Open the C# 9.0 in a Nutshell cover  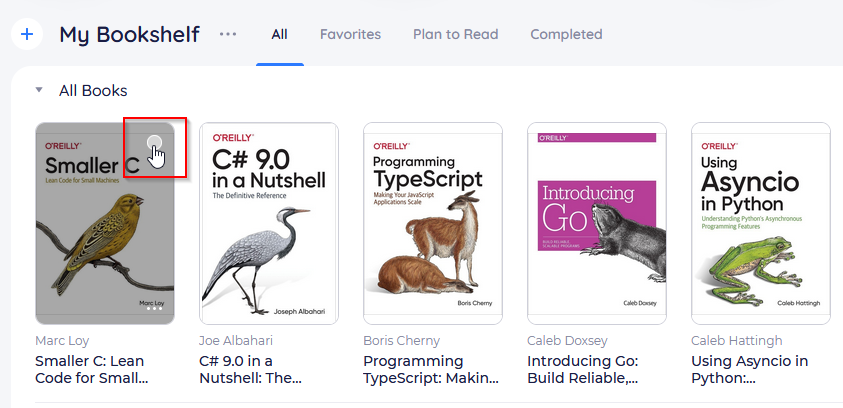[269, 223]
